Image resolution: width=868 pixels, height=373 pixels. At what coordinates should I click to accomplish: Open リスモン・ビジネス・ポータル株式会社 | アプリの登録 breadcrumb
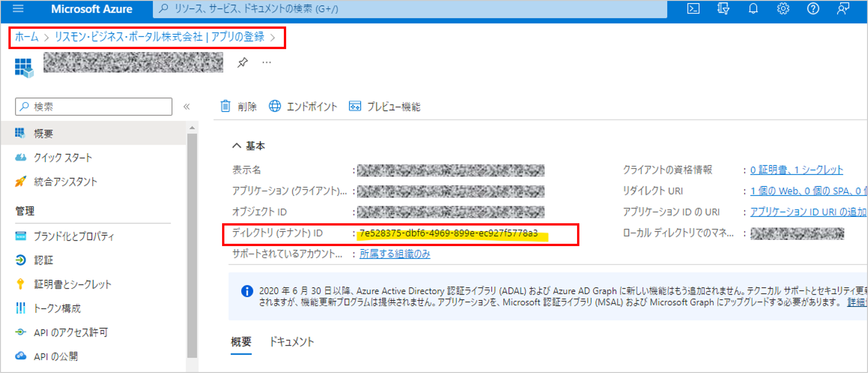(159, 37)
